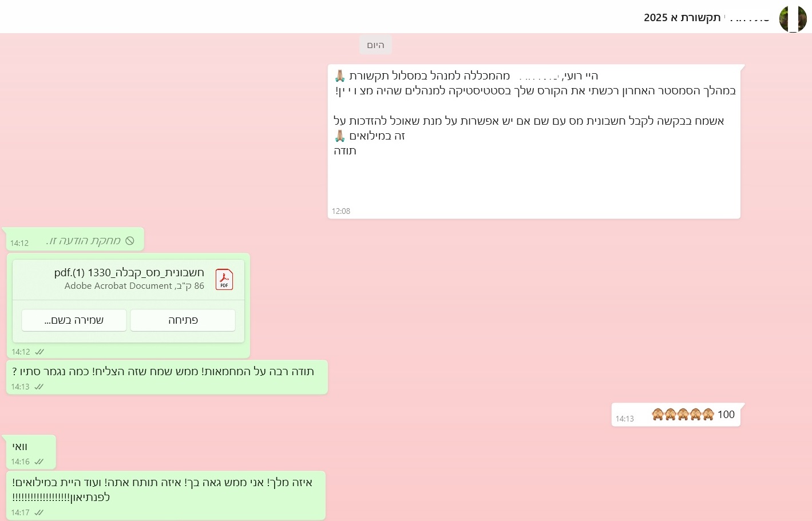Click the היום date label
812x521 pixels.
pyautogui.click(x=375, y=45)
